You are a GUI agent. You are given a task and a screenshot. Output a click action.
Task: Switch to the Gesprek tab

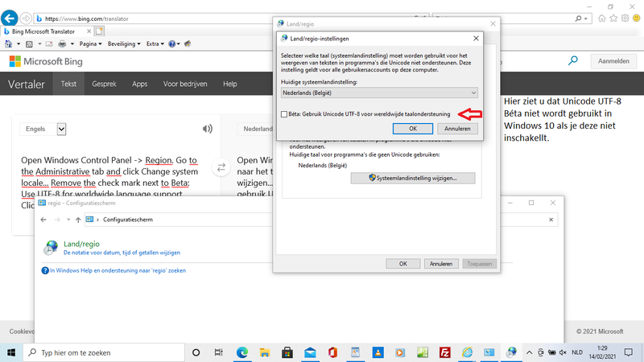coord(104,84)
